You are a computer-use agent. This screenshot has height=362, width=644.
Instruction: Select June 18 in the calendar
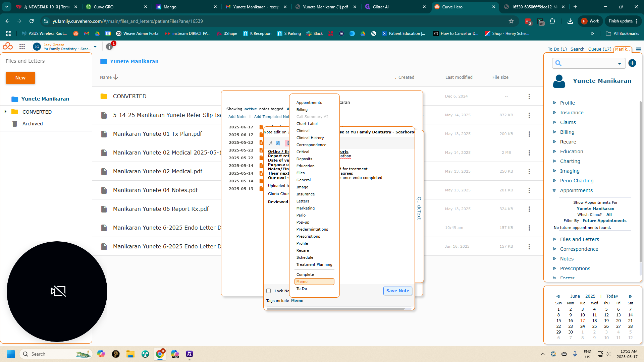pyautogui.click(x=594, y=321)
